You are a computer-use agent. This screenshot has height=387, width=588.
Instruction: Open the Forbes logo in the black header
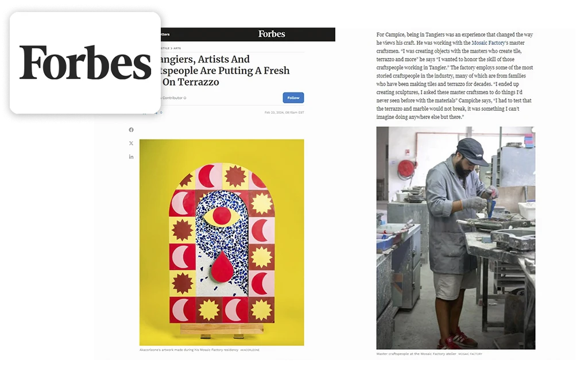pyautogui.click(x=272, y=34)
